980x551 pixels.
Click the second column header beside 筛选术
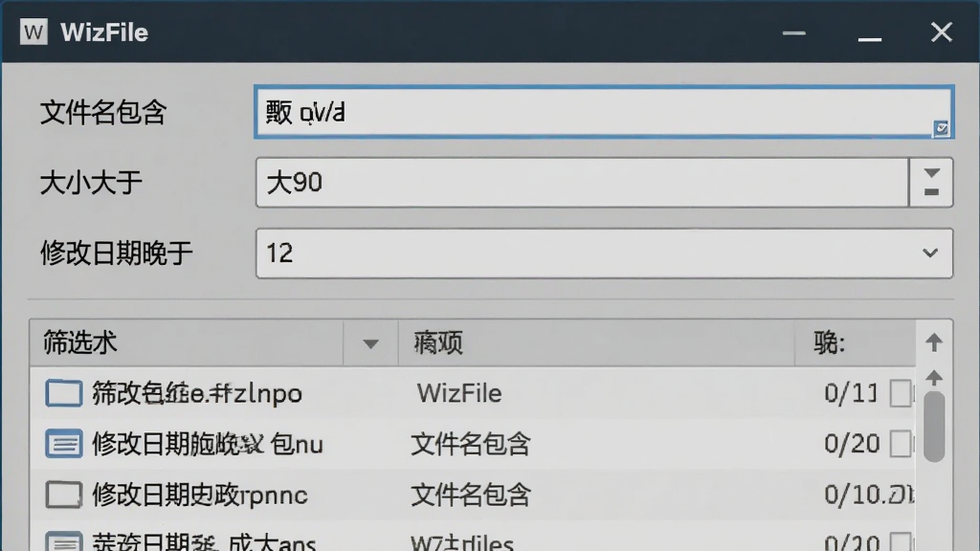596,343
